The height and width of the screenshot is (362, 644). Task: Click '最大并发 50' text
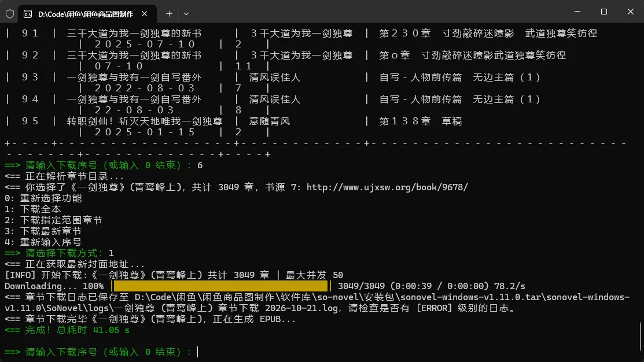[314, 275]
